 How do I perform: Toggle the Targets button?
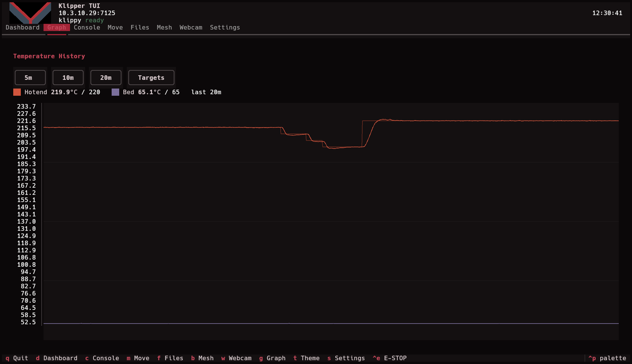(151, 78)
